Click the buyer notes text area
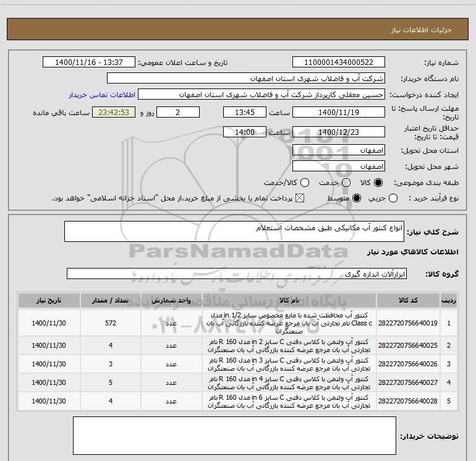This screenshot has width=476, height=461. coord(234,436)
